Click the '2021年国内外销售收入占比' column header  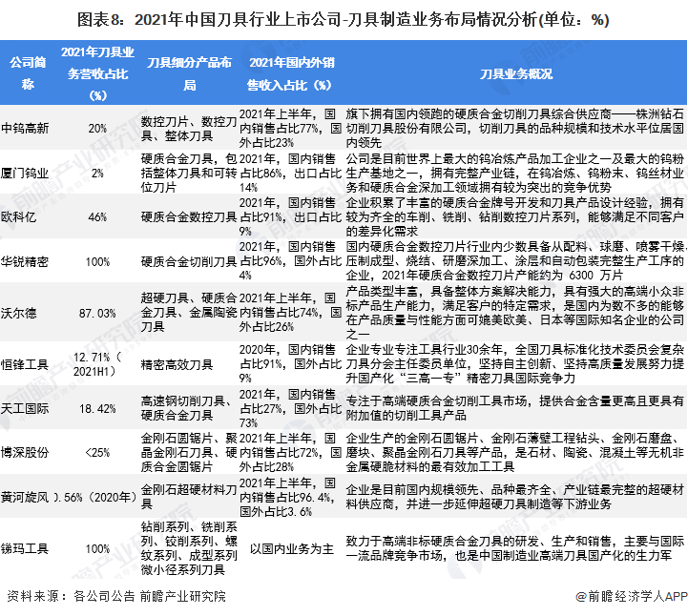pos(291,73)
